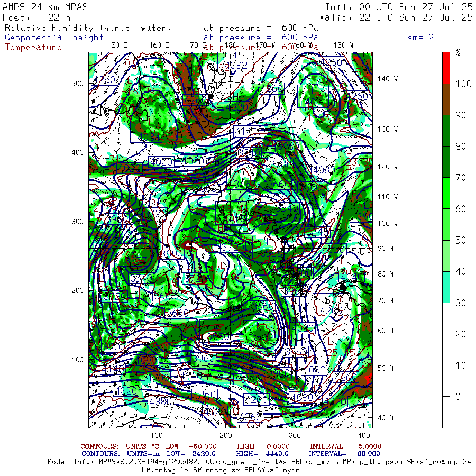Click the "80 W" longitude label
The height and width of the screenshot is (476, 476).
click(386, 274)
